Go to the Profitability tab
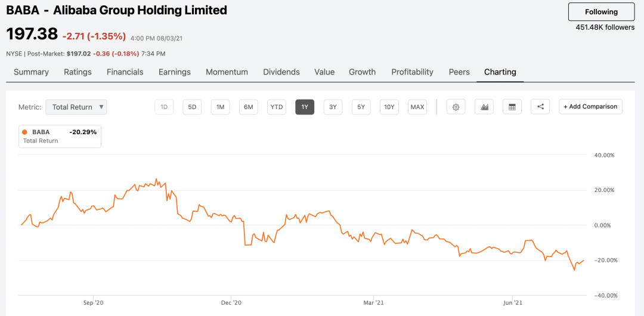The width and height of the screenshot is (644, 316). pos(412,72)
